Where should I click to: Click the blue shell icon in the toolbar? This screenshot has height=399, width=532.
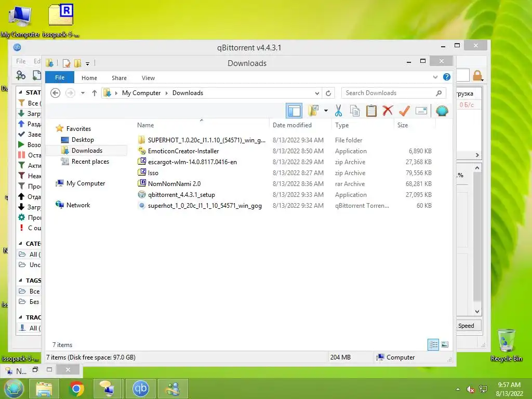[442, 111]
